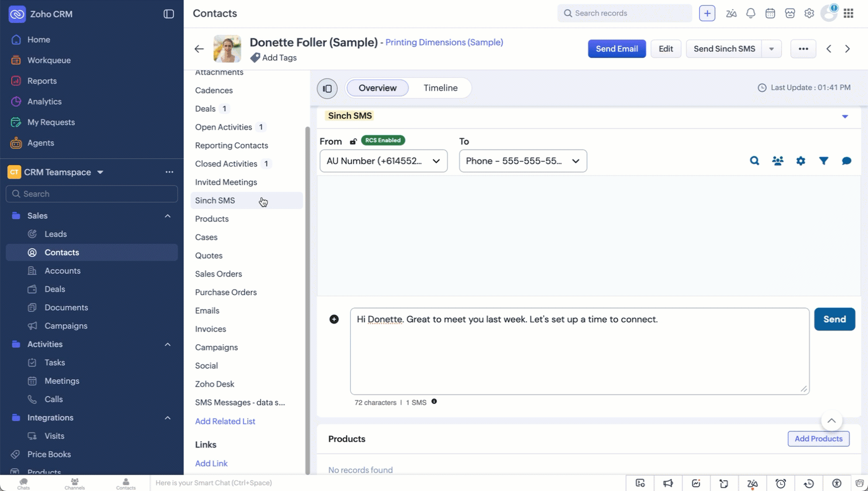The width and height of the screenshot is (868, 491).
Task: Click the Send Email button
Action: (x=617, y=49)
